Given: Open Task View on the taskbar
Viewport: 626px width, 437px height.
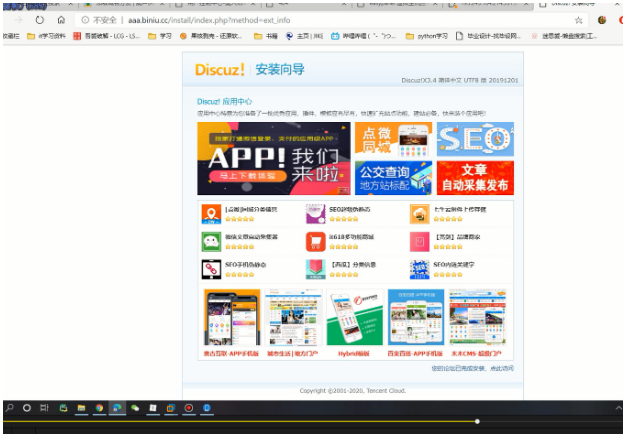Looking at the screenshot, I should click(44, 408).
